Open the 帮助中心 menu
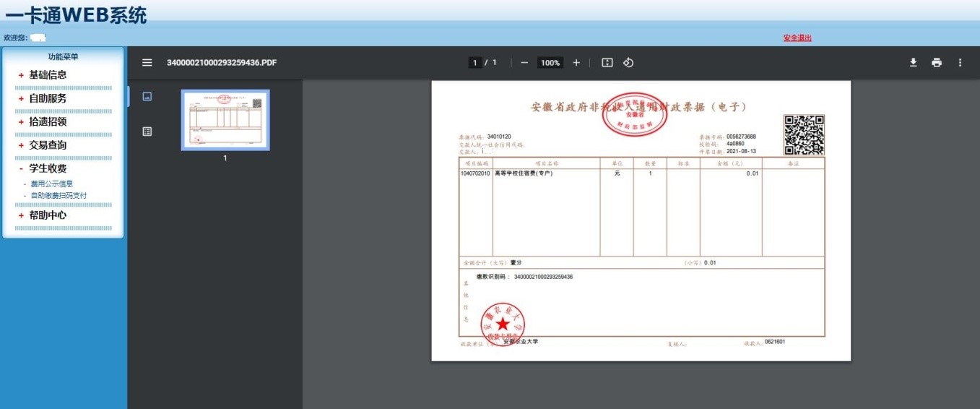This screenshot has width=980, height=409. click(x=48, y=215)
